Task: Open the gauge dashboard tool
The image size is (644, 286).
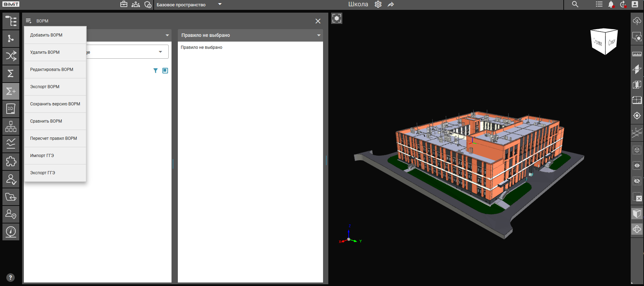Action: 11,232
